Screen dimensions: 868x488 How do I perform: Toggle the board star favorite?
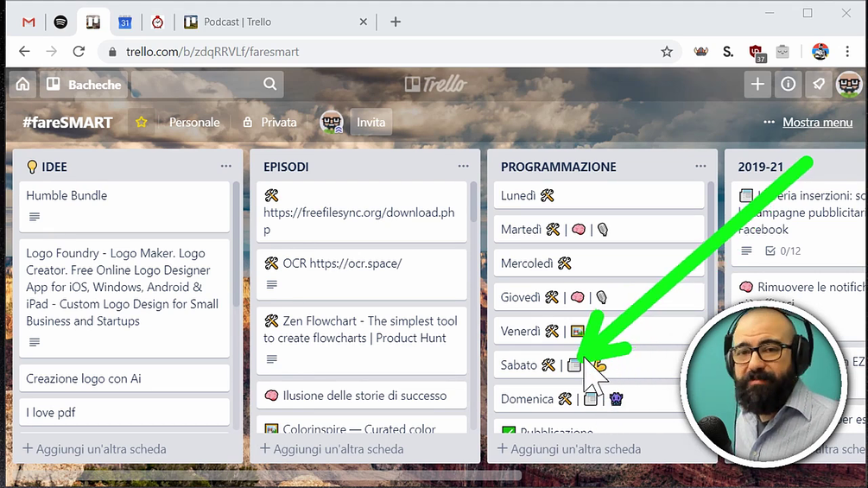[141, 123]
